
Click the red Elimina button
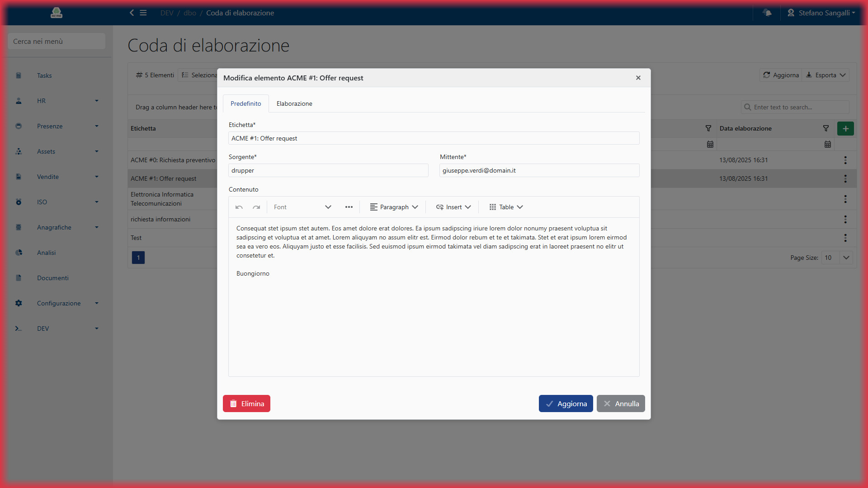coord(246,404)
